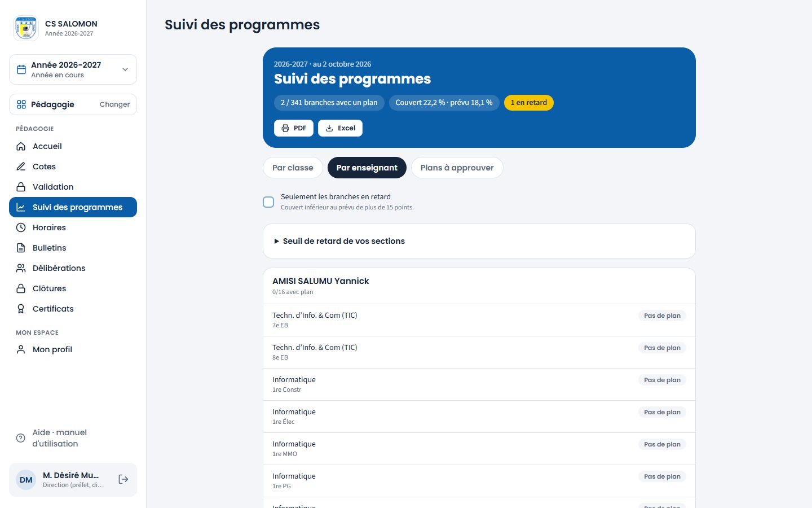Click the logout icon beside the user name
The height and width of the screenshot is (508, 812).
[x=123, y=479]
